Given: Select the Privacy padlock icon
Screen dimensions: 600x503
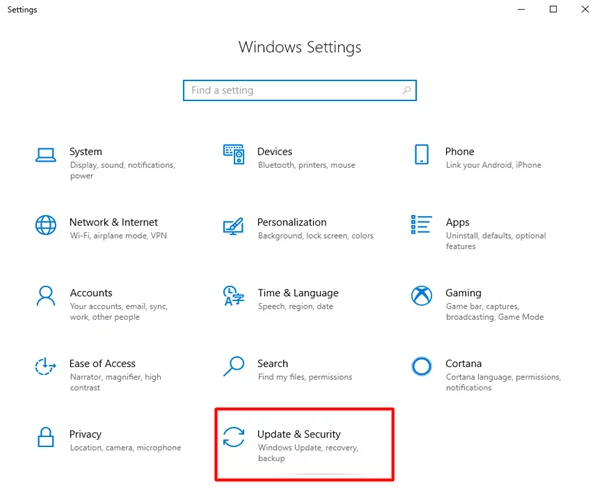Looking at the screenshot, I should point(45,436).
